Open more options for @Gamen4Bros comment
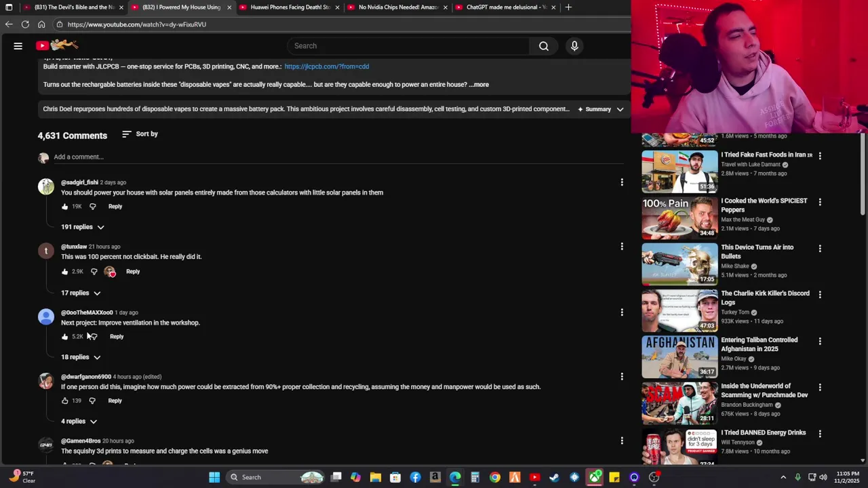 (x=622, y=441)
